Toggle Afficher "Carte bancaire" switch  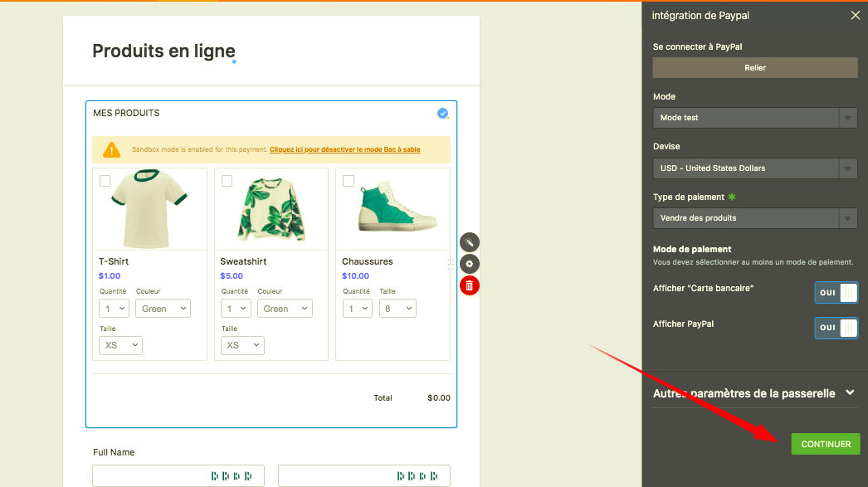pyautogui.click(x=836, y=292)
